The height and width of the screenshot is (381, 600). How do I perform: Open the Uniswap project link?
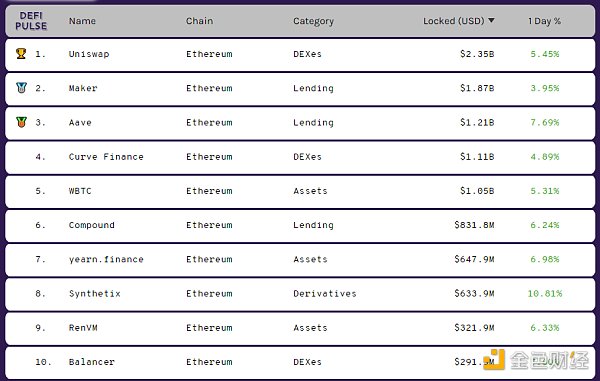(x=89, y=54)
